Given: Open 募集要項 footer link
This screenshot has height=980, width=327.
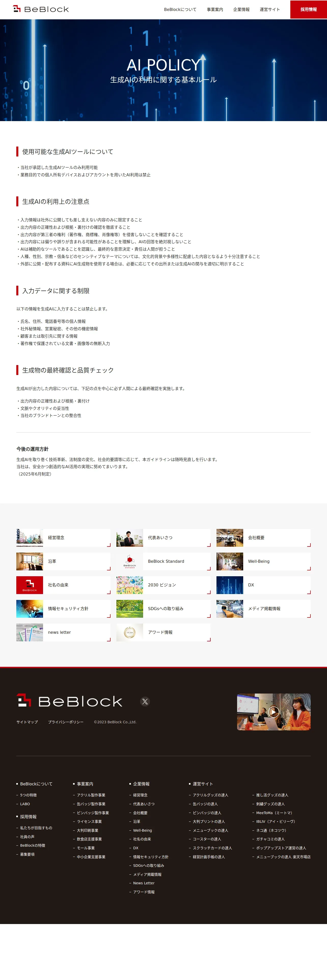Looking at the screenshot, I should (x=27, y=854).
